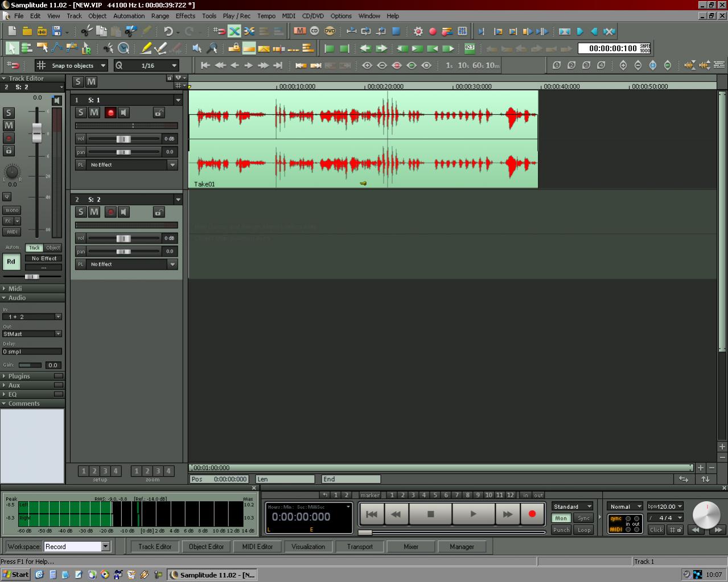Click the track 1 volume slider handle
The width and height of the screenshot is (728, 582).
pos(124,139)
